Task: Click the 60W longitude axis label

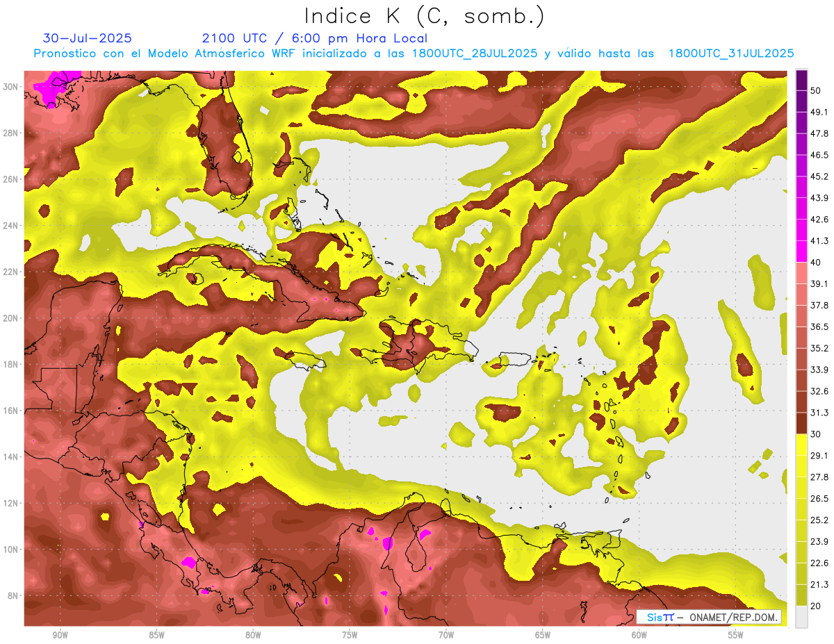Action: point(639,635)
